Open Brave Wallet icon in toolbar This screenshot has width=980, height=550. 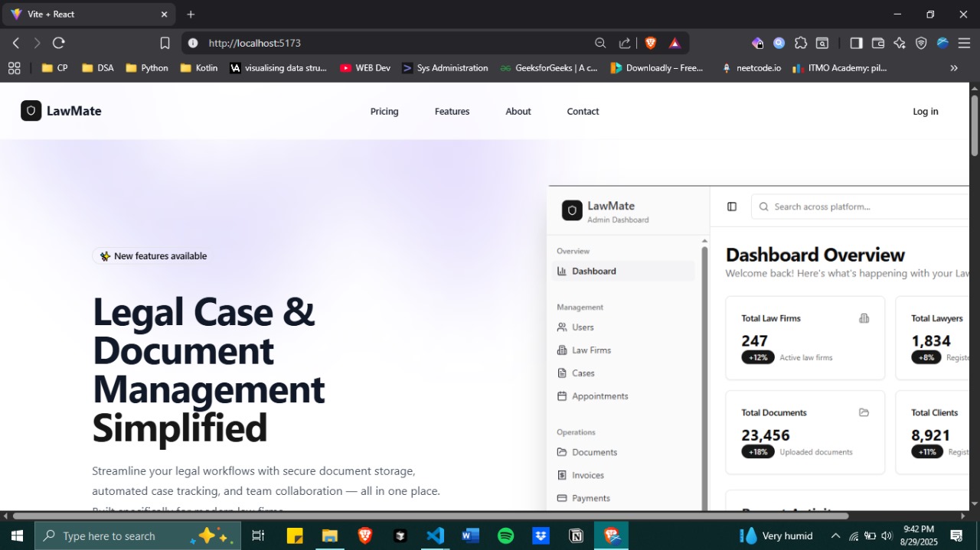point(878,44)
